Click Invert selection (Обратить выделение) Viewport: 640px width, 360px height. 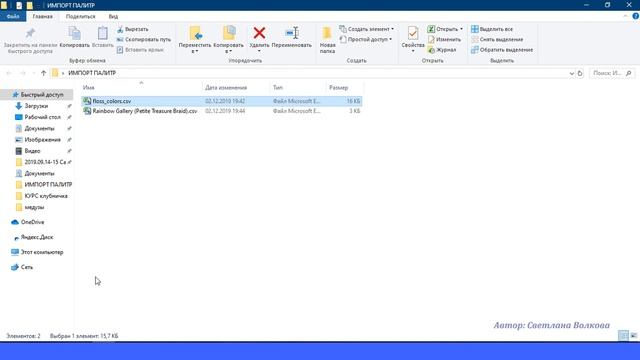(x=502, y=50)
